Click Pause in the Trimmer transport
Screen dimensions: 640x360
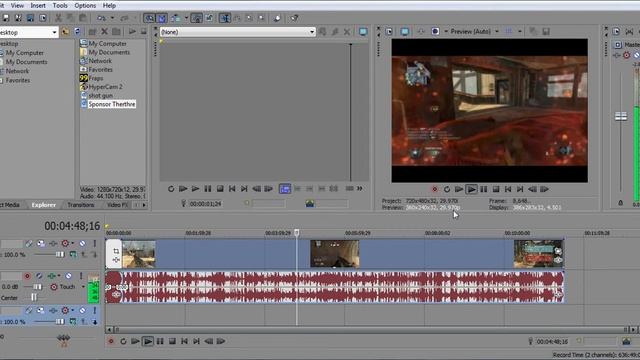pyautogui.click(x=208, y=189)
